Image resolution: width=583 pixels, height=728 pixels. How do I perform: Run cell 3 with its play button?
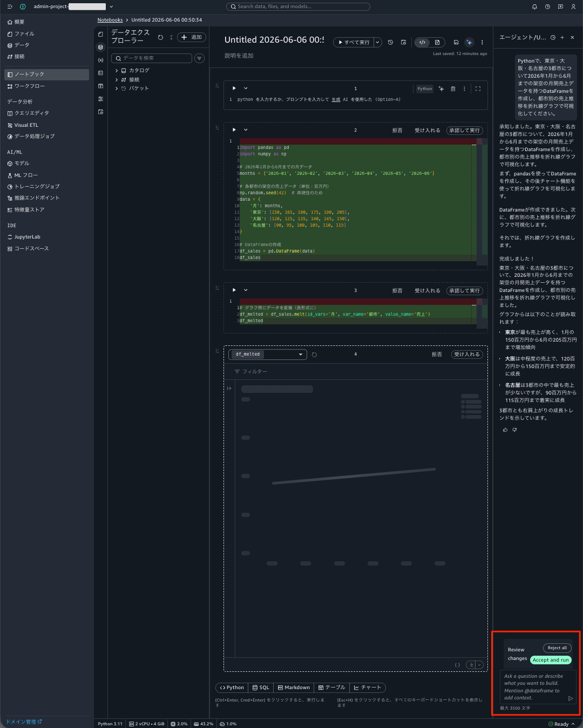click(234, 290)
